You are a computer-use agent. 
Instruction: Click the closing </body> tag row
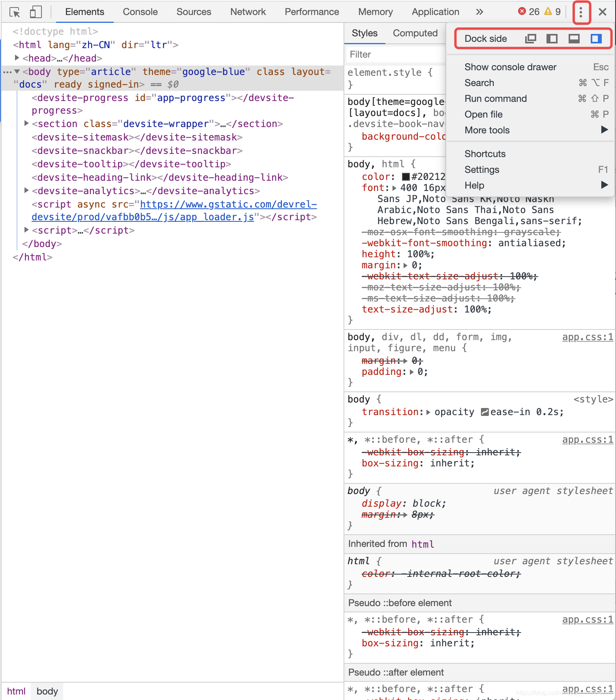(42, 244)
